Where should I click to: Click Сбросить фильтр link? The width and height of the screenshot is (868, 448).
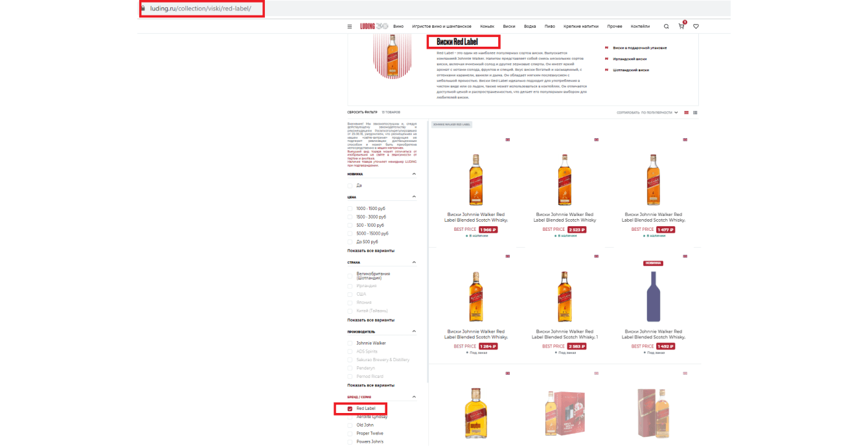(x=362, y=112)
